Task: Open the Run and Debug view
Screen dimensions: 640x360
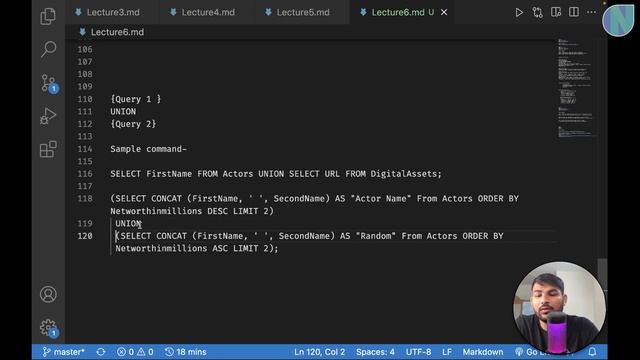Action: tap(48, 116)
